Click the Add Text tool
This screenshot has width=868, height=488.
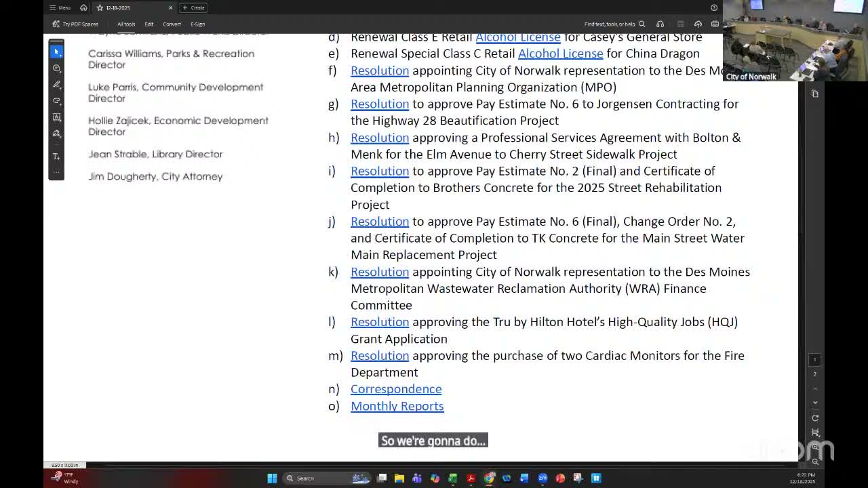pos(57,157)
